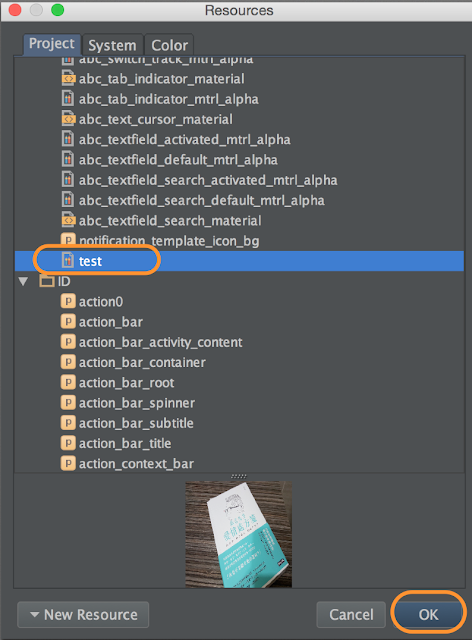
Task: Open the New Resource dropdown
Action: pyautogui.click(x=83, y=614)
